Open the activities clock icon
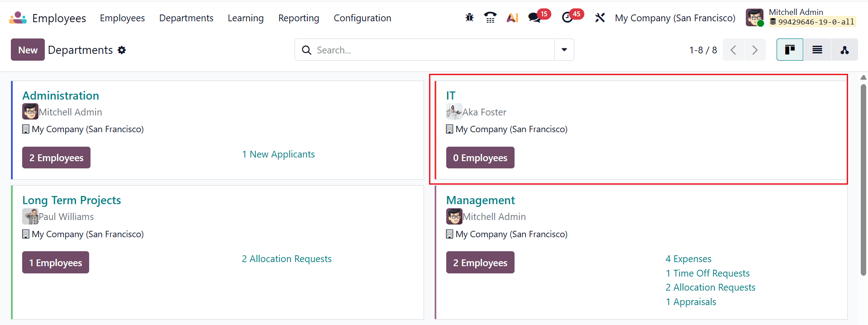 567,18
